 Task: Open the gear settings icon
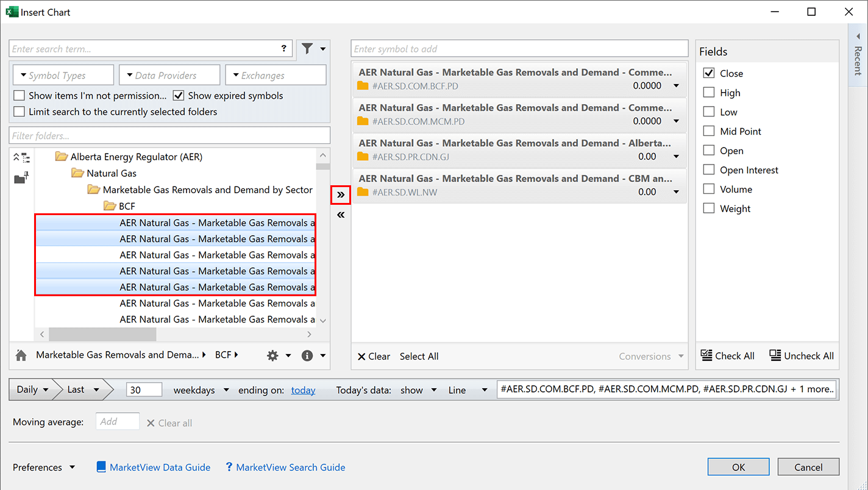(272, 355)
